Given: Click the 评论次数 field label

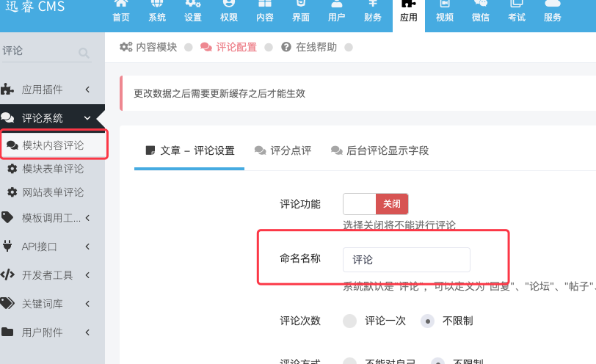Looking at the screenshot, I should [300, 321].
